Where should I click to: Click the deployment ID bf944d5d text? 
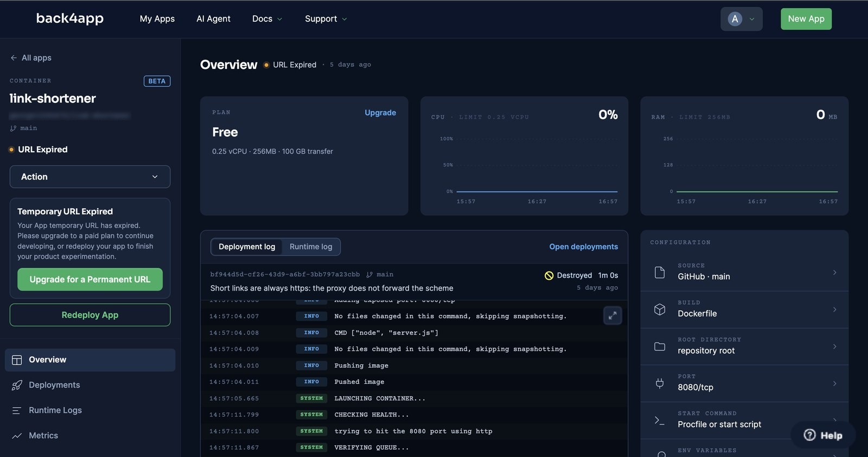[x=285, y=275]
